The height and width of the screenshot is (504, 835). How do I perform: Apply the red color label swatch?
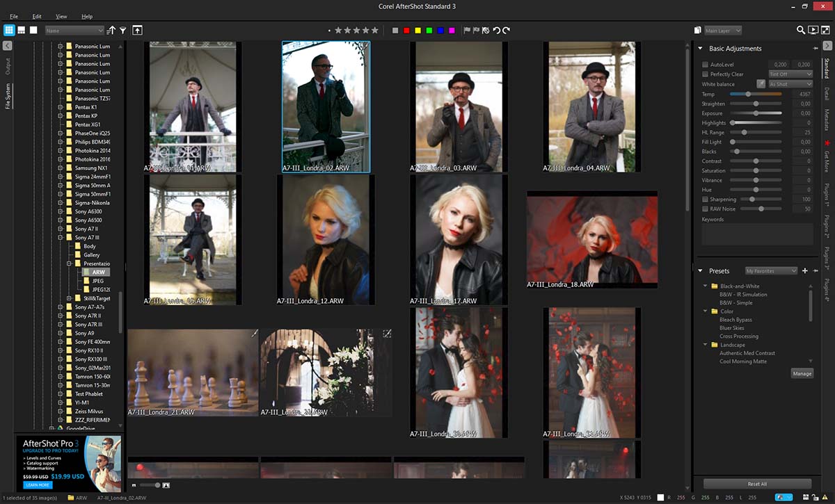tap(406, 31)
